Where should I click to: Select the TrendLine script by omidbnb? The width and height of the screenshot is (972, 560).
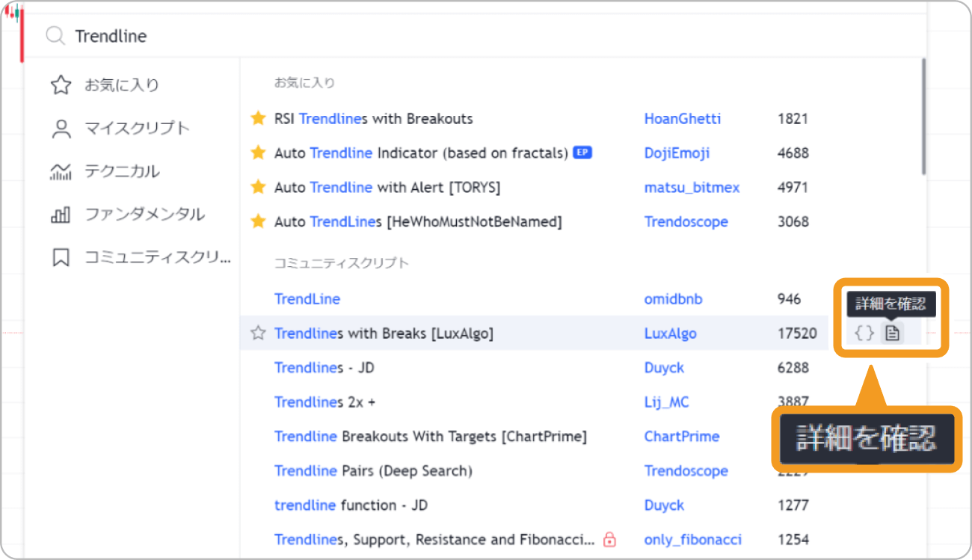click(x=307, y=299)
